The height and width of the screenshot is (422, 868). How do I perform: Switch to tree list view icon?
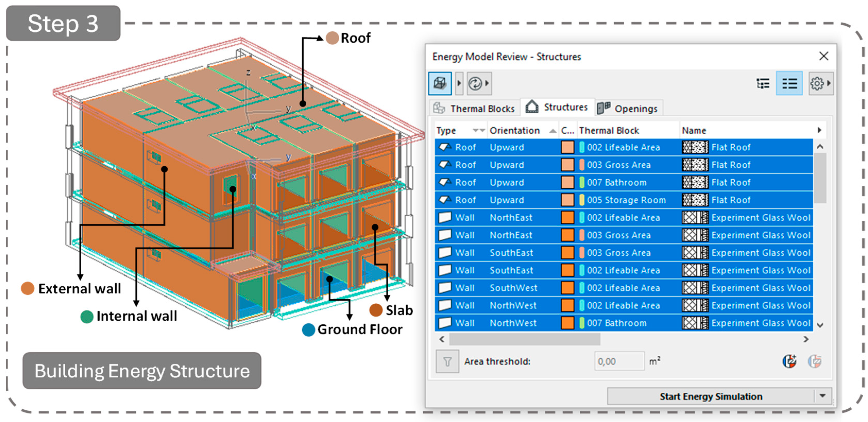pos(763,83)
